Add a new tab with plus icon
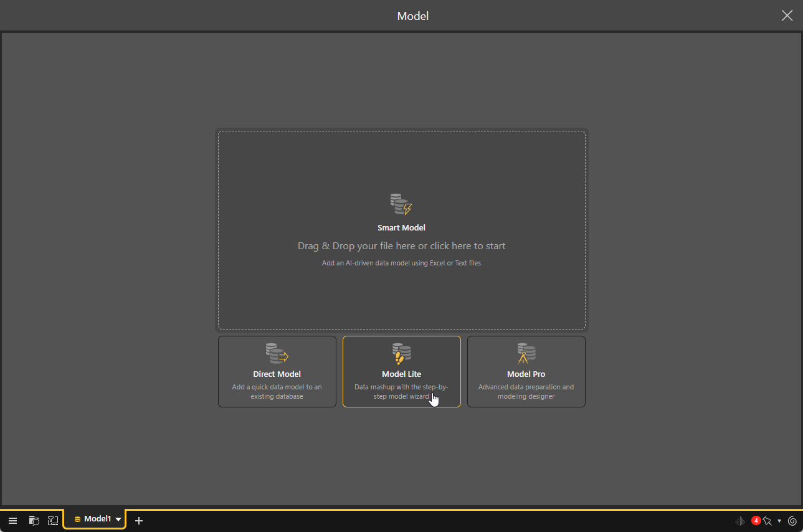 (x=139, y=521)
